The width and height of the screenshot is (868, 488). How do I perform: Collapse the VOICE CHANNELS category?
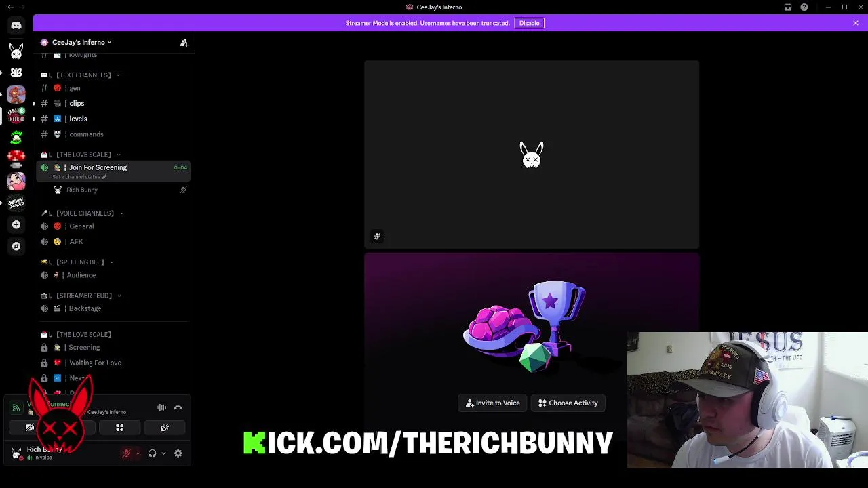click(82, 213)
